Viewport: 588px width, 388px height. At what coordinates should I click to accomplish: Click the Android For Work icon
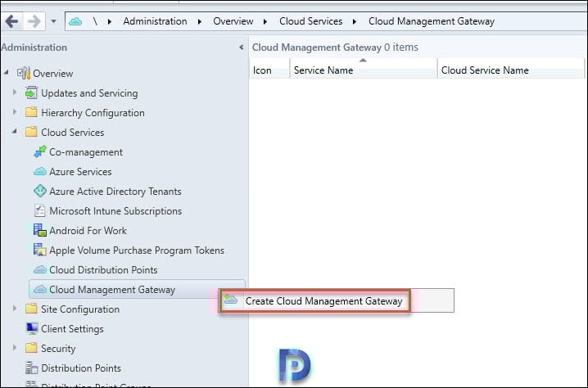coord(40,230)
